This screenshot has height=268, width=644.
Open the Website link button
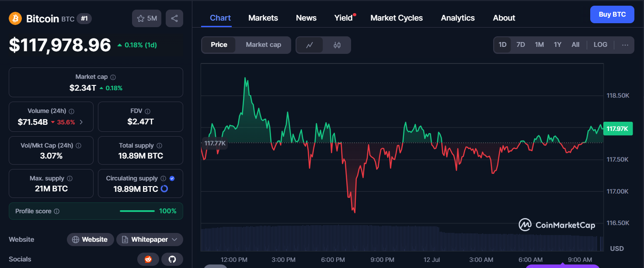(x=90, y=240)
